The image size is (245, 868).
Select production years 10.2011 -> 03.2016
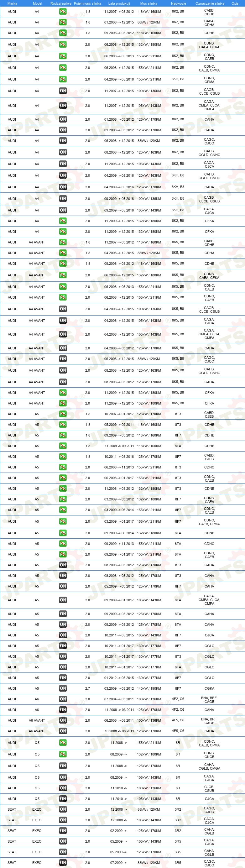click(119, 457)
